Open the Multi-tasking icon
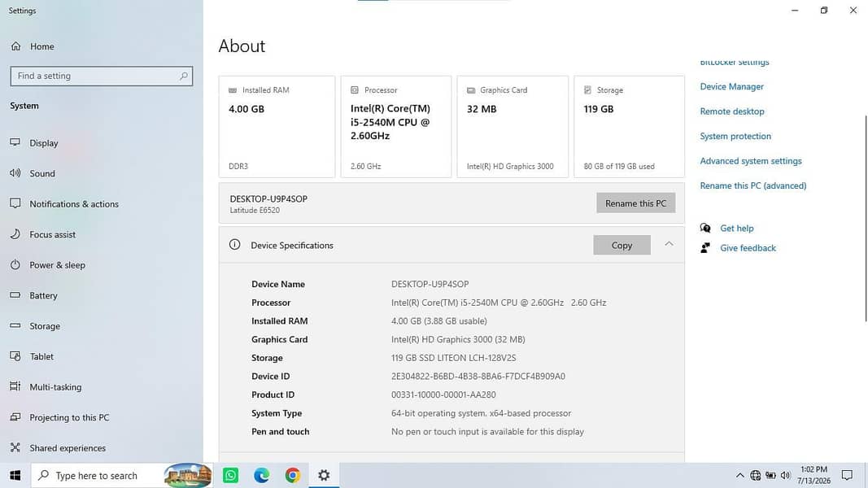Screen dimensions: 868x488 15,386
